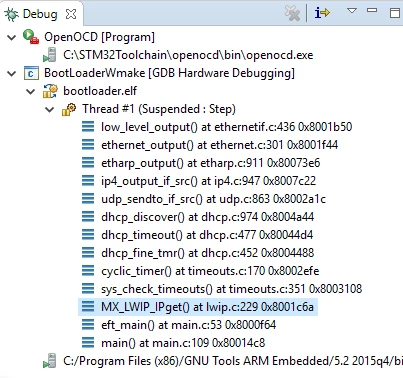Collapse the OpenOCD [Program] node
The height and width of the screenshot is (378, 403).
[12, 37]
